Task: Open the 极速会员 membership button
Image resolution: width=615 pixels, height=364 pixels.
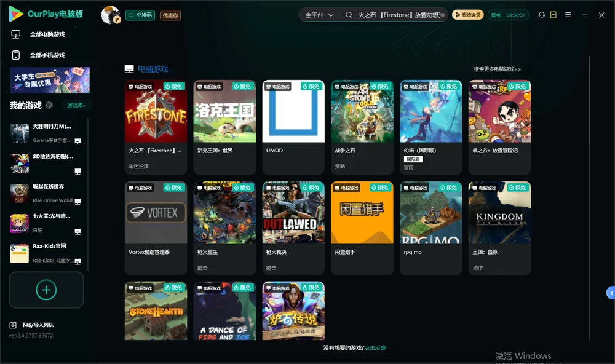Action: point(468,15)
